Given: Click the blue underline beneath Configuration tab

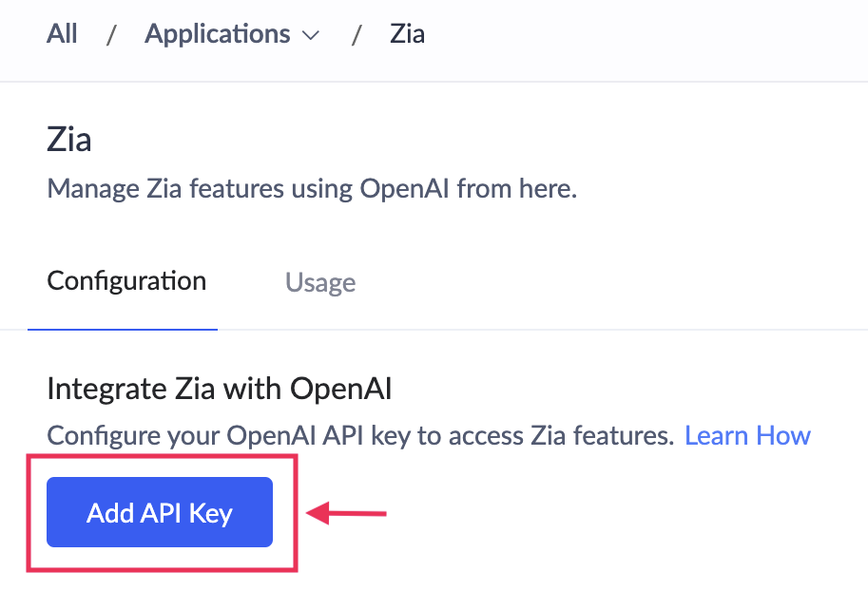Looking at the screenshot, I should (123, 329).
